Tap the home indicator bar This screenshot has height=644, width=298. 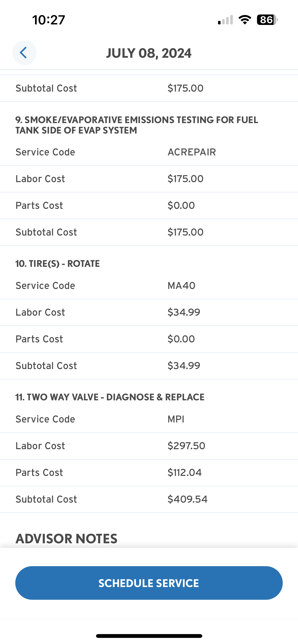click(149, 636)
